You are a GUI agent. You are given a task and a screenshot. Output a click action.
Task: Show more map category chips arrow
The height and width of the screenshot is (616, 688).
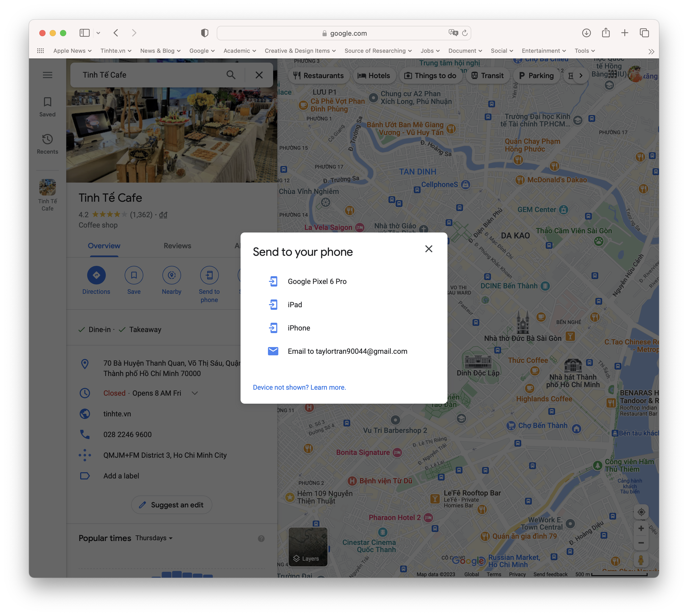(581, 76)
